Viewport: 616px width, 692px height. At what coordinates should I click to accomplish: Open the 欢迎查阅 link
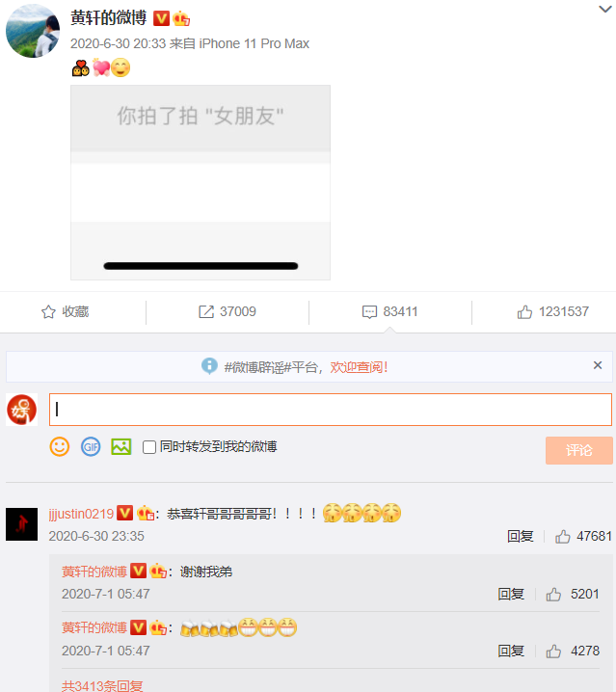tap(359, 367)
